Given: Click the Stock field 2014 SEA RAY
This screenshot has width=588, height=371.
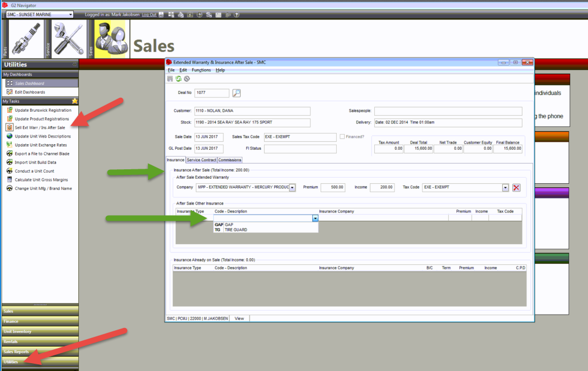Looking at the screenshot, I should tap(252, 122).
